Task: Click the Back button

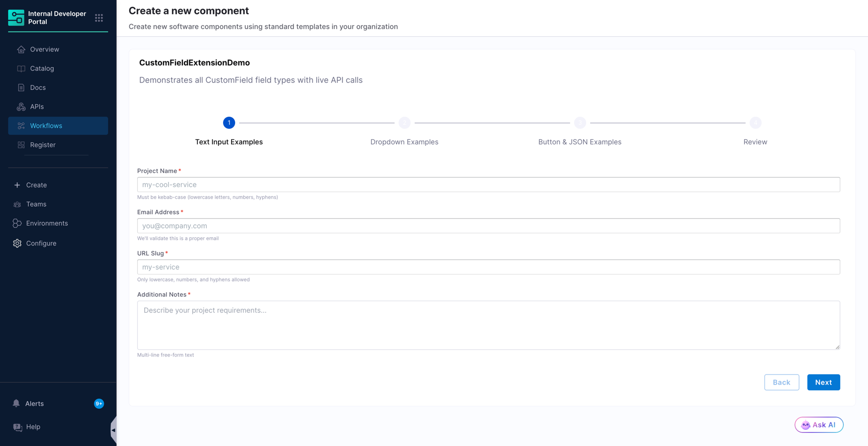Action: pyautogui.click(x=782, y=382)
